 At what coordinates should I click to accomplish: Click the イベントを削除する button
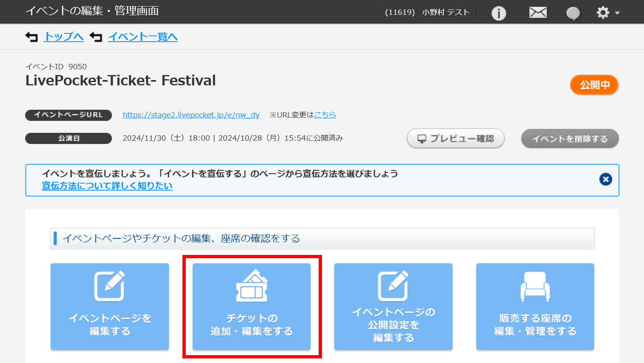click(570, 139)
